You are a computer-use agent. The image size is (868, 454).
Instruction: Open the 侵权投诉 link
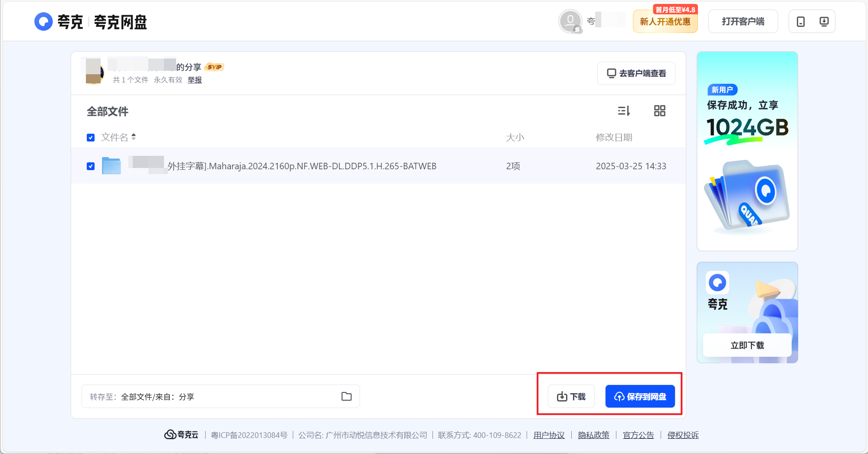coord(683,435)
